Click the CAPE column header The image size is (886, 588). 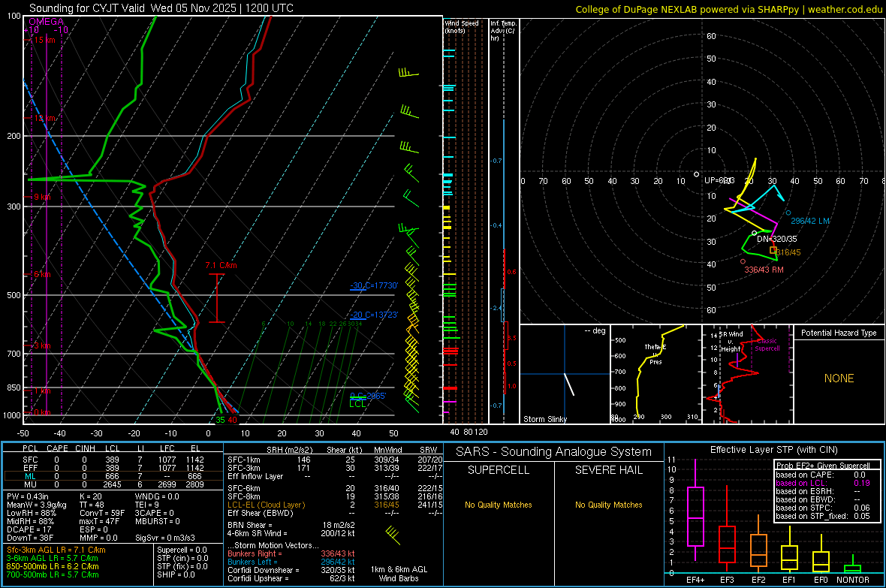coord(57,448)
